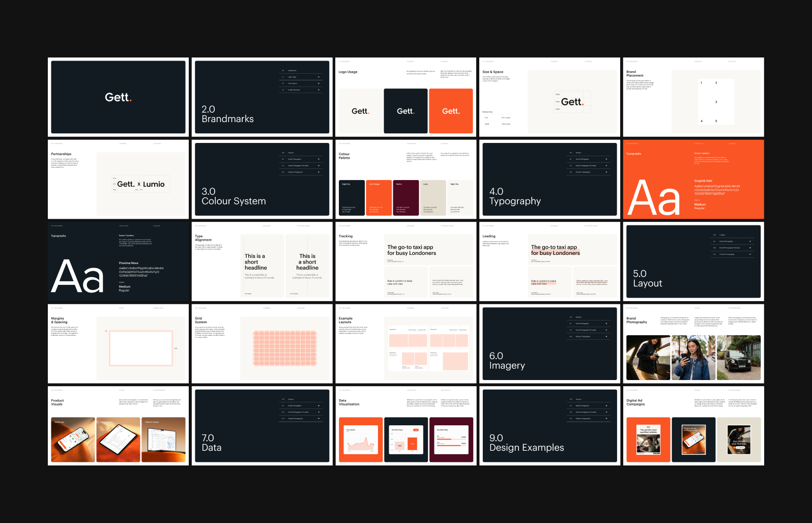
Task: Click the plus icon beside Size & Space
Action: 318,83
